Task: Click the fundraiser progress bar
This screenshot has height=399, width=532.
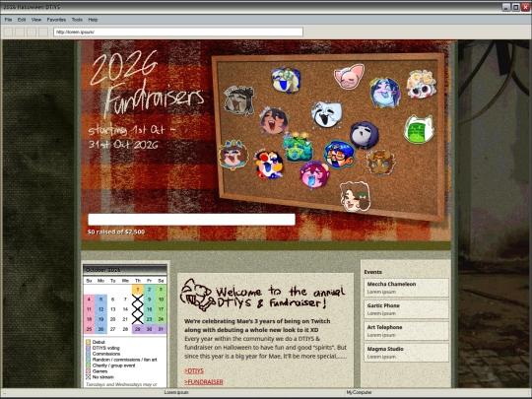Action: [x=191, y=219]
